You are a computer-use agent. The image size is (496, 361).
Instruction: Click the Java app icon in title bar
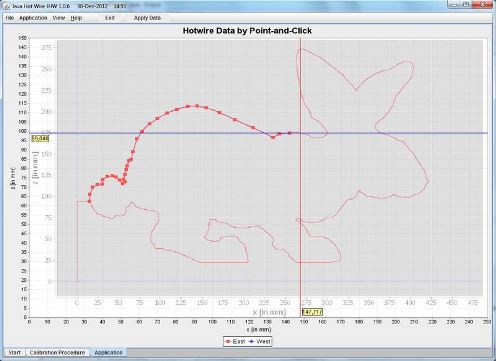coord(6,6)
